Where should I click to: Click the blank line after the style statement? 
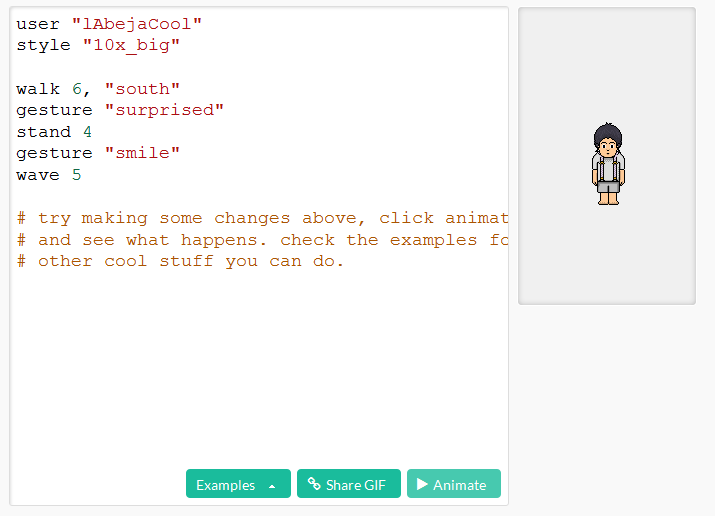pos(259,67)
